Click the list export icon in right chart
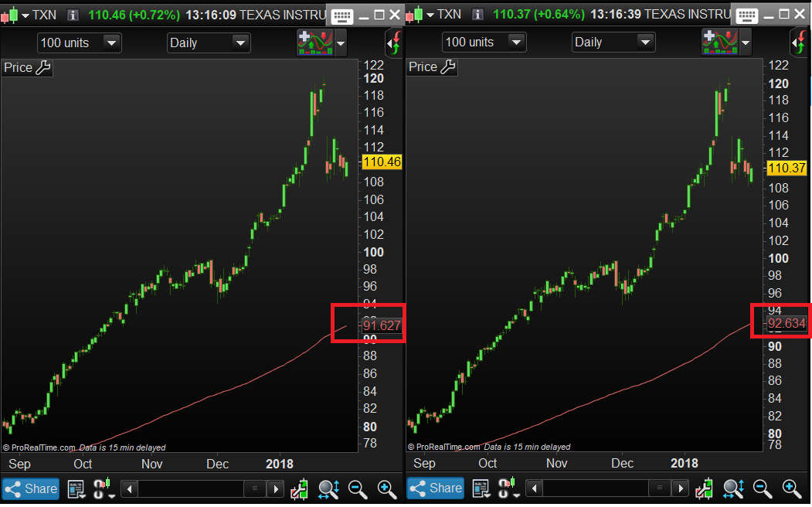 (481, 488)
